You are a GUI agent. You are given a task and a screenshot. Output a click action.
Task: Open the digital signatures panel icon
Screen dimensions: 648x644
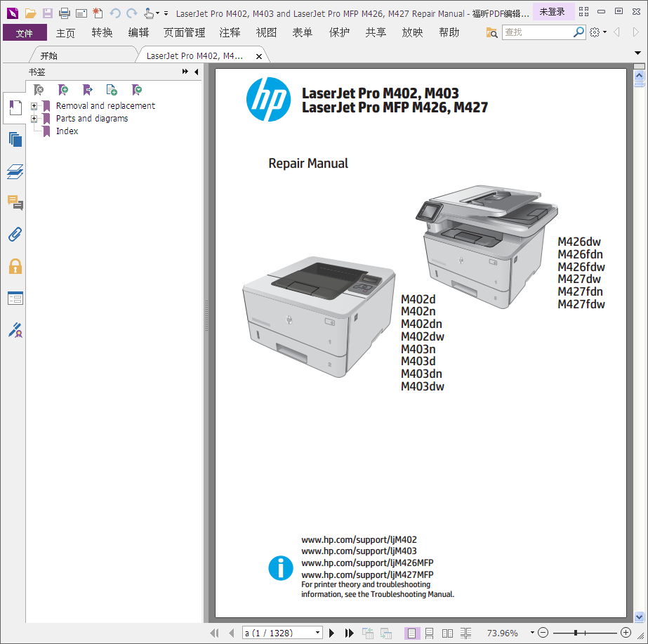pos(15,330)
